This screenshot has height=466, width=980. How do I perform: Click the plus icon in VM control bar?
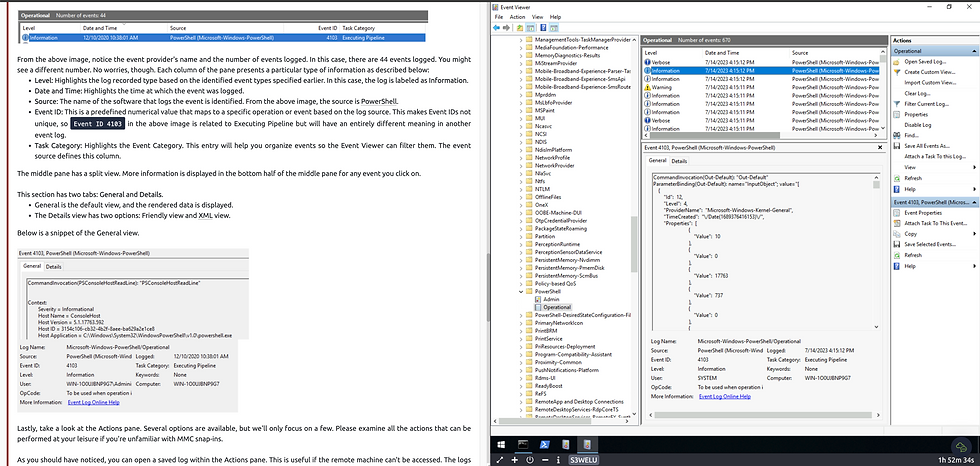(514, 460)
